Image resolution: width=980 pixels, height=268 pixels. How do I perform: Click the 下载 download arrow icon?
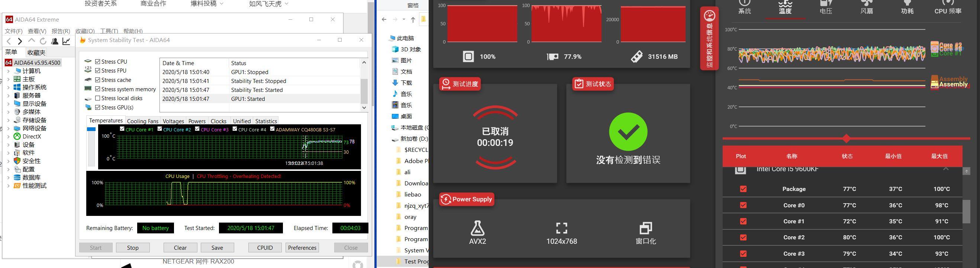(x=395, y=83)
